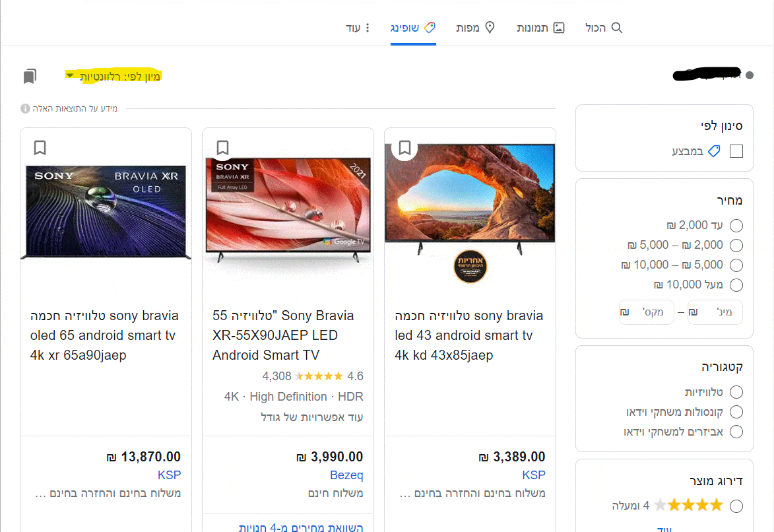Screen dimensions: 774x532
Task: Click the three-dot icon beside עוד
Action: click(x=368, y=28)
